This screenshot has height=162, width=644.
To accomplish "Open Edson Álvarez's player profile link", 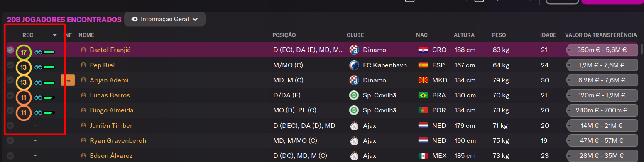I will pos(112,156).
